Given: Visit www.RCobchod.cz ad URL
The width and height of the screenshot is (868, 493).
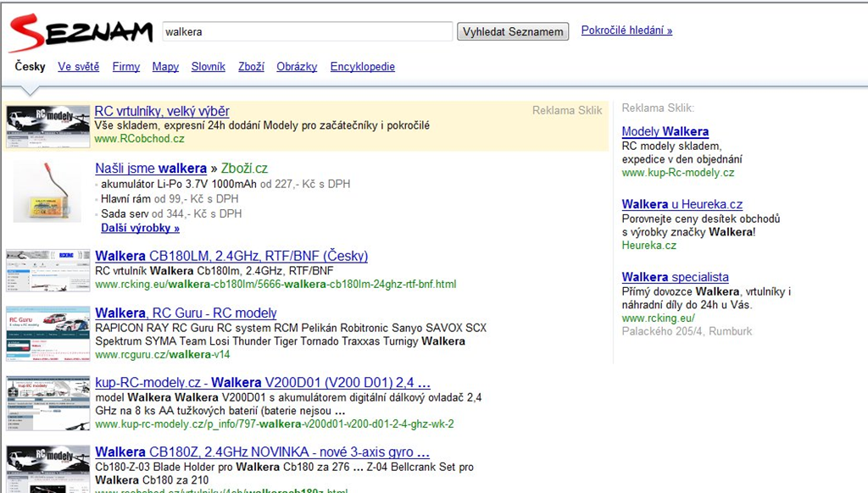Looking at the screenshot, I should (140, 139).
